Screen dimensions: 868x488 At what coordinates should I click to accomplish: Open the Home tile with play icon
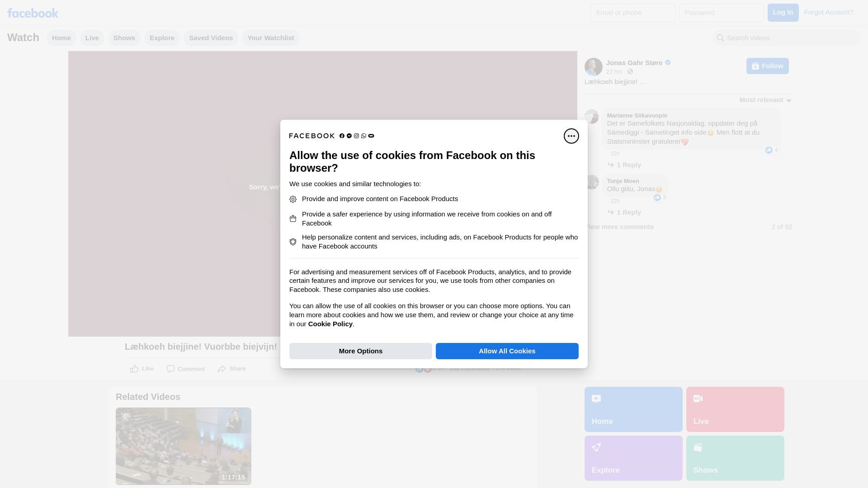coord(633,409)
